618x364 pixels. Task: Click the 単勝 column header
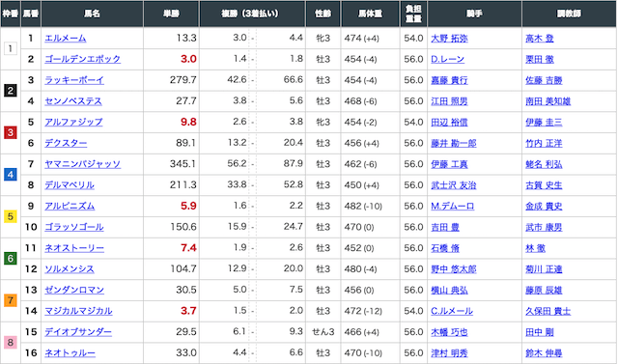coord(172,14)
